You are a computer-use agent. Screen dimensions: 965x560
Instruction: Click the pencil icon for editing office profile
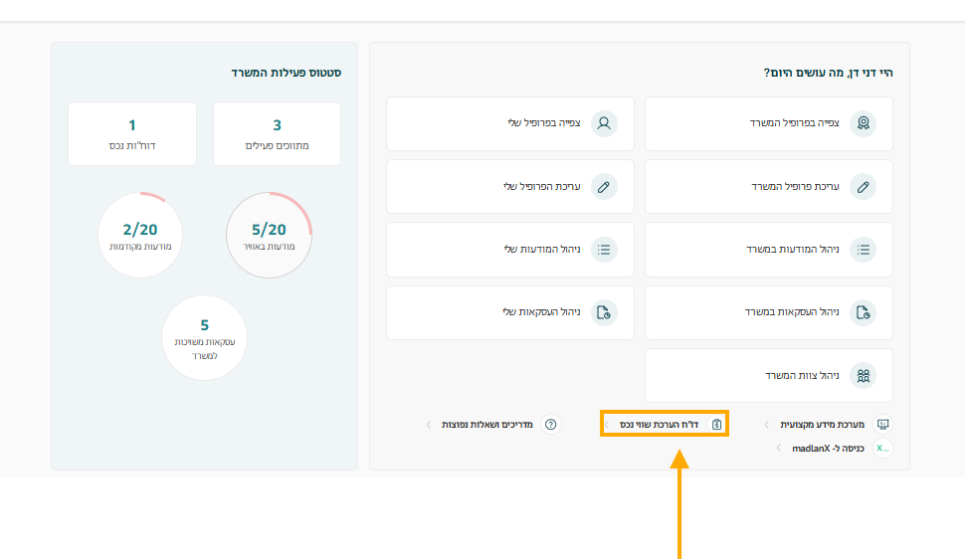tap(864, 186)
